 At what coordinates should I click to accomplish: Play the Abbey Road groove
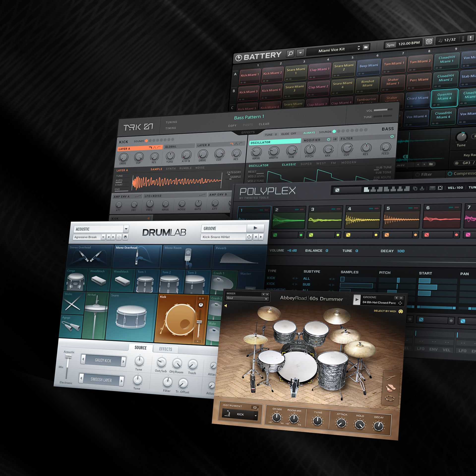click(357, 300)
